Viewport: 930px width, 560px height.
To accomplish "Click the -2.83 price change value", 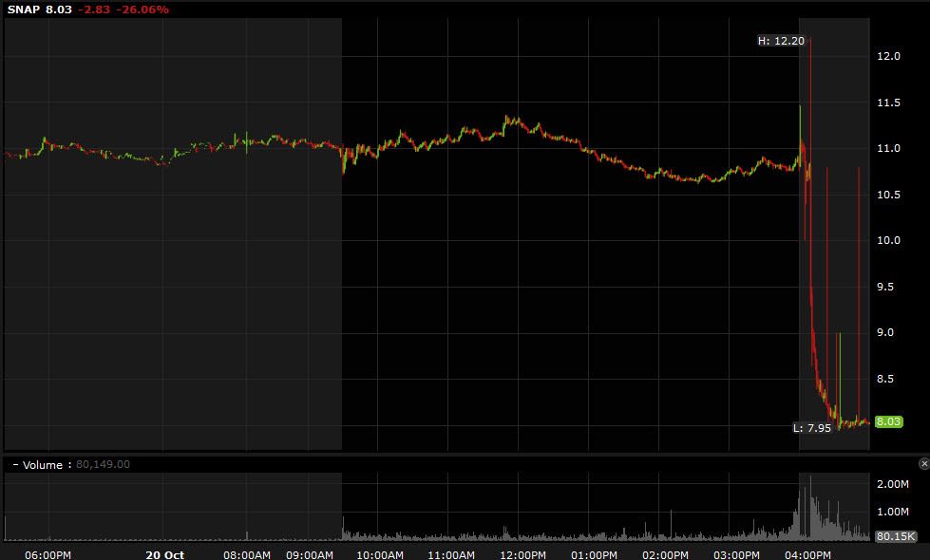I will (92, 9).
